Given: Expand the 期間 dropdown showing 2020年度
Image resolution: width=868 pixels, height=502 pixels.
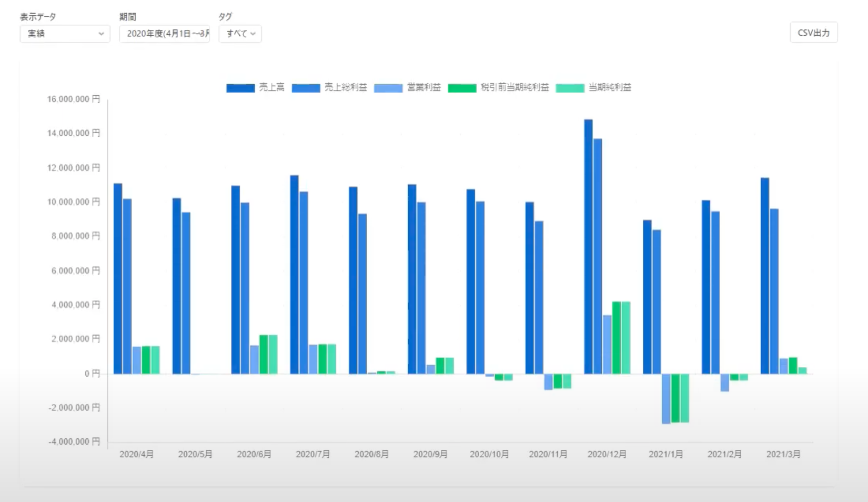Looking at the screenshot, I should pos(164,34).
